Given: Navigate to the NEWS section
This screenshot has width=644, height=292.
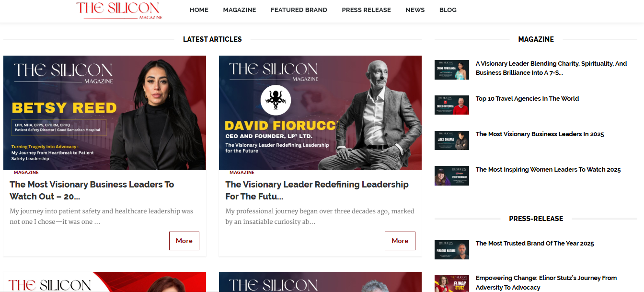Looking at the screenshot, I should [x=415, y=10].
